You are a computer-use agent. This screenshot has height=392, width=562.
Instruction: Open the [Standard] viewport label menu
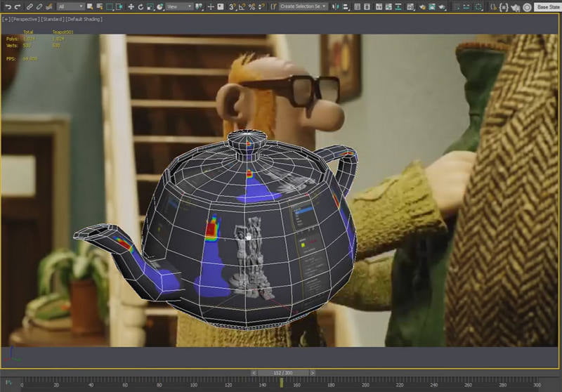click(53, 20)
